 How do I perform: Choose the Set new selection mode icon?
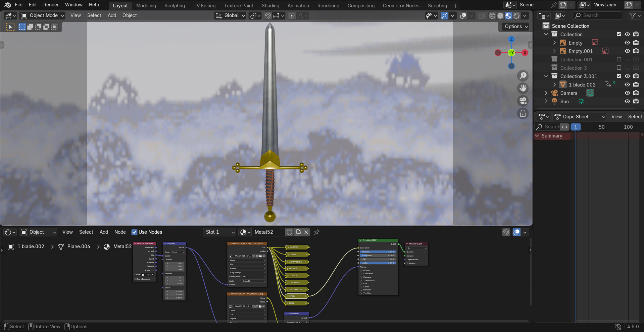pos(22,27)
